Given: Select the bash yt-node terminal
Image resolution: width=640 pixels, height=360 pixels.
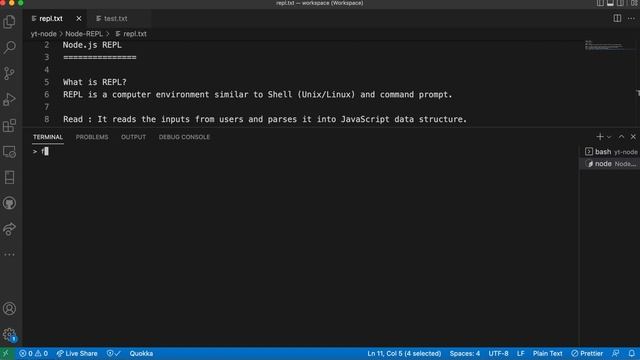Looking at the screenshot, I should click(x=610, y=152).
